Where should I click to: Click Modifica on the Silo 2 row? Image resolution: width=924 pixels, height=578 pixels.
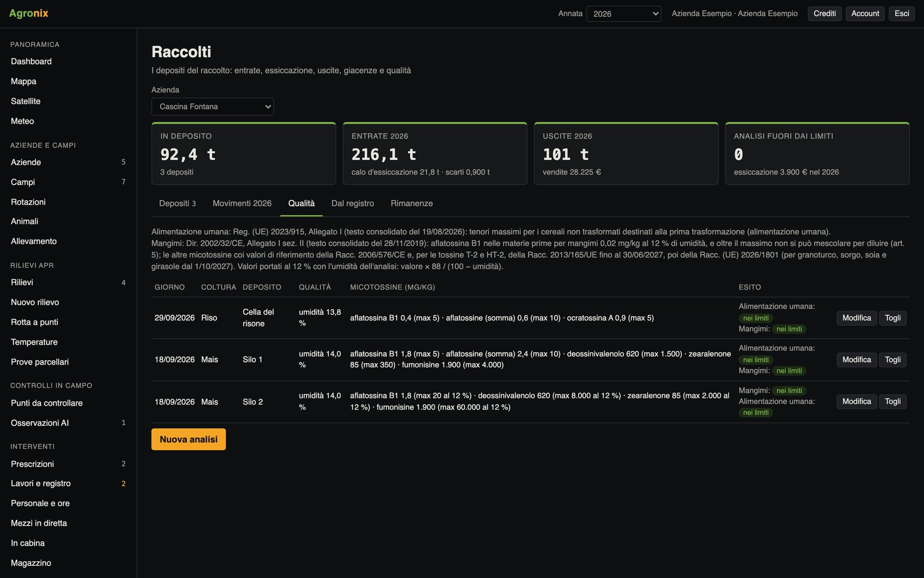[x=856, y=402]
